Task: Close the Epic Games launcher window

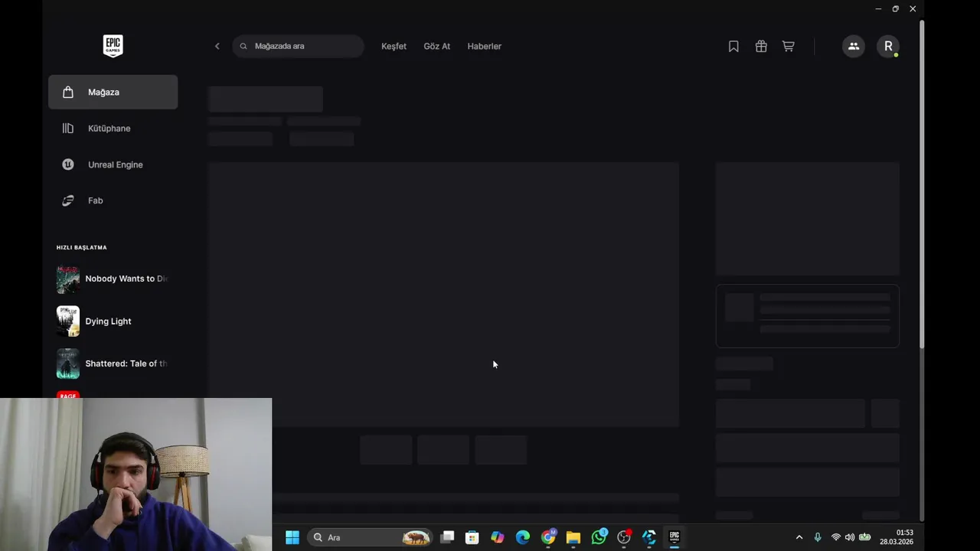Action: pyautogui.click(x=913, y=9)
